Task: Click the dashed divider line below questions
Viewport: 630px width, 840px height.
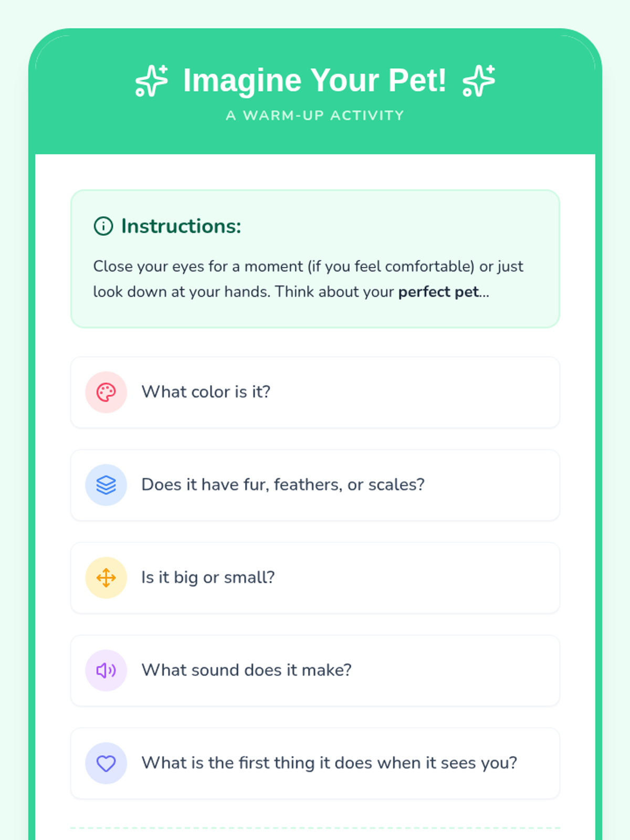Action: (315, 828)
